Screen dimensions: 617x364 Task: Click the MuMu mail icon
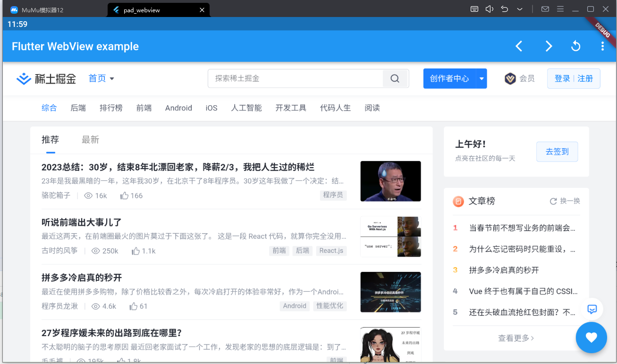[545, 9]
